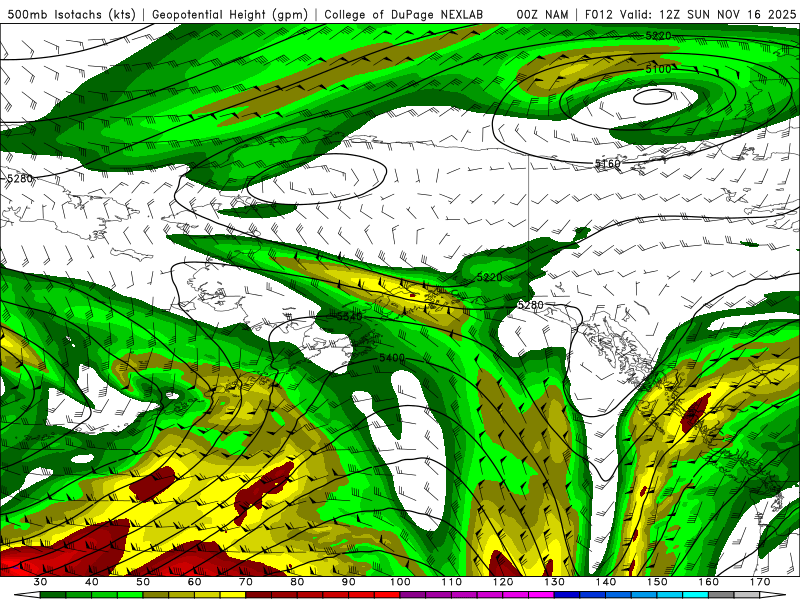The height and width of the screenshot is (600, 800).
Task: Click the dark green legend swatch at 30 kts
Action: click(53, 595)
